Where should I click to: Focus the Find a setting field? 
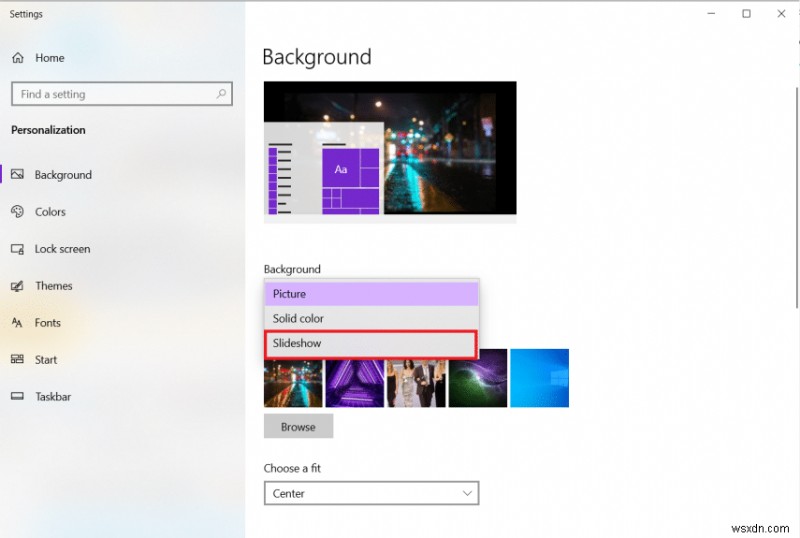click(x=122, y=94)
